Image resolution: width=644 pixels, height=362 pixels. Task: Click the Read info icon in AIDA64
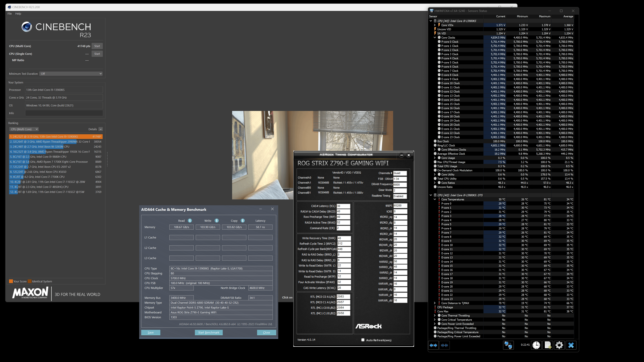[x=190, y=221]
